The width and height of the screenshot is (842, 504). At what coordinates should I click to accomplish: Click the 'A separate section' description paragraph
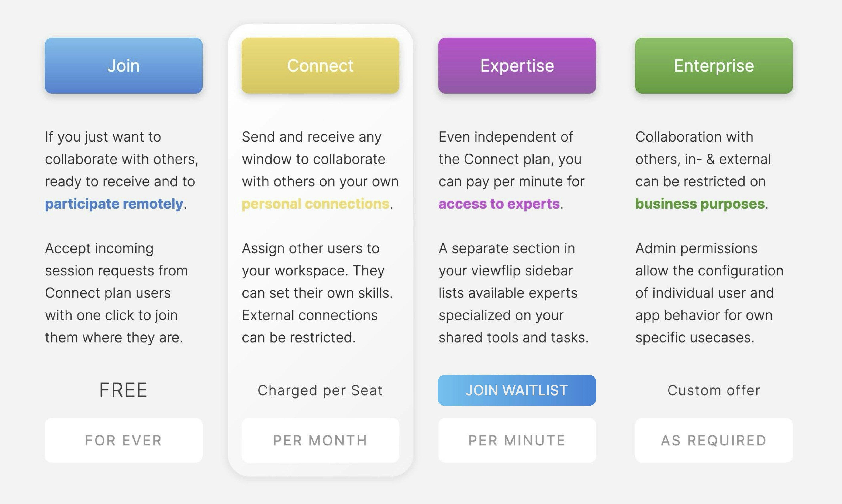[513, 293]
